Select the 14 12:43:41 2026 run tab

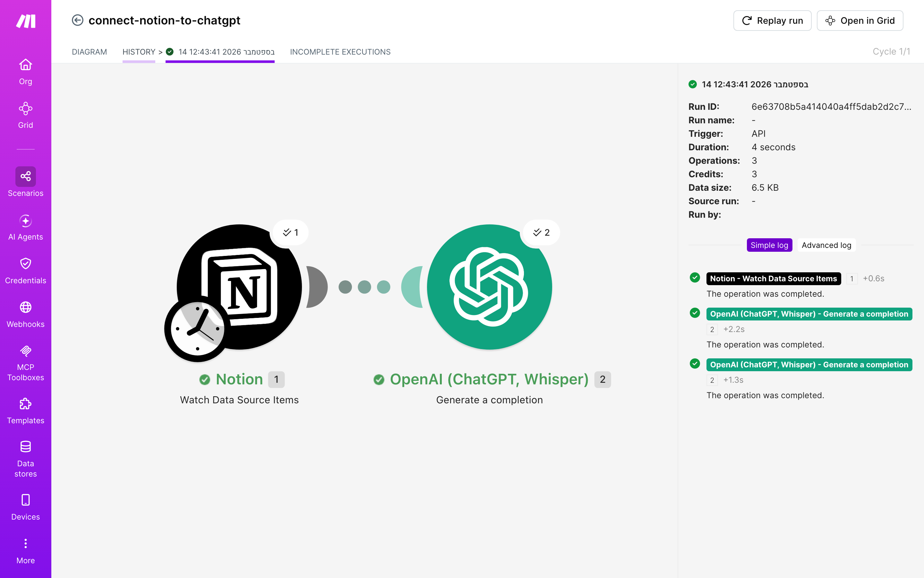220,52
